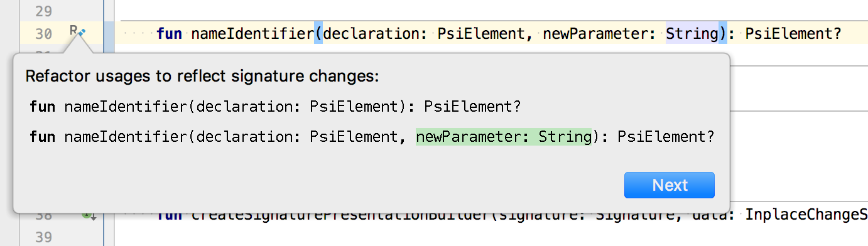Click the highlighted opening parenthesis after nameIdentifier in the editor
The width and height of the screenshot is (868, 246).
pyautogui.click(x=318, y=33)
